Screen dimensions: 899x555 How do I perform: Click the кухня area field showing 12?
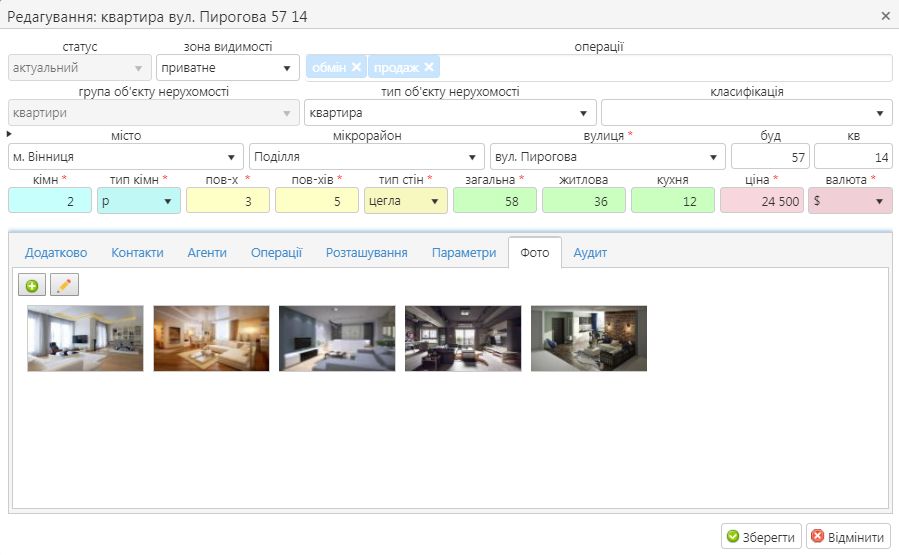point(673,201)
